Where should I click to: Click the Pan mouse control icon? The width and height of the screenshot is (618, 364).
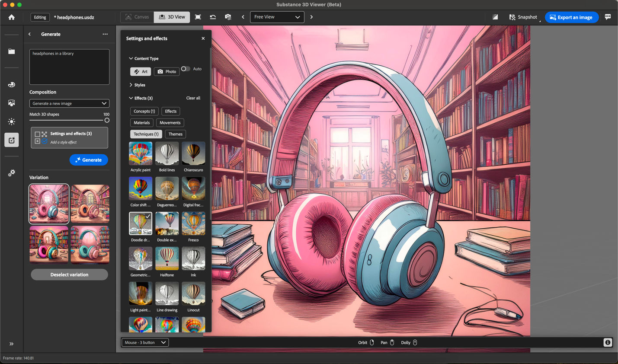pyautogui.click(x=392, y=342)
